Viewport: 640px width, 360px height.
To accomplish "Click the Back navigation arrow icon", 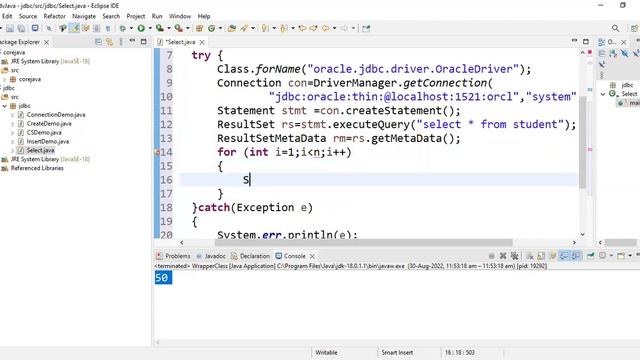I will pyautogui.click(x=325, y=28).
